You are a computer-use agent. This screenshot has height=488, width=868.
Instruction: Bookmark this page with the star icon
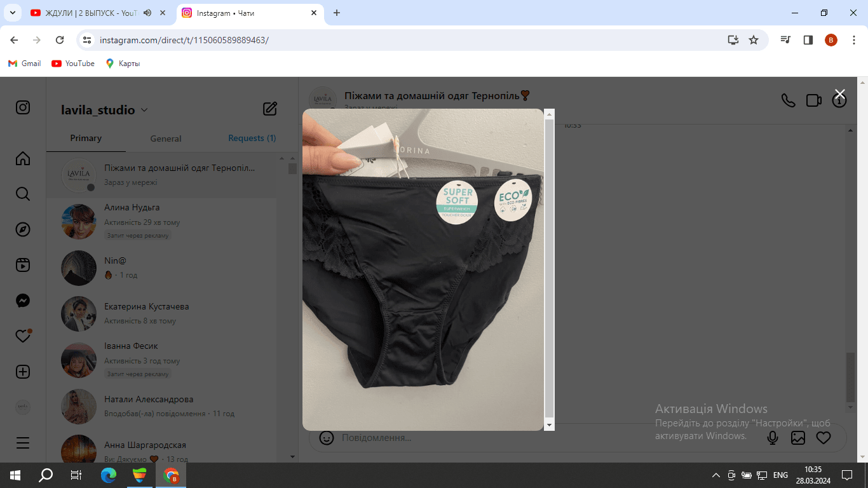[754, 40]
